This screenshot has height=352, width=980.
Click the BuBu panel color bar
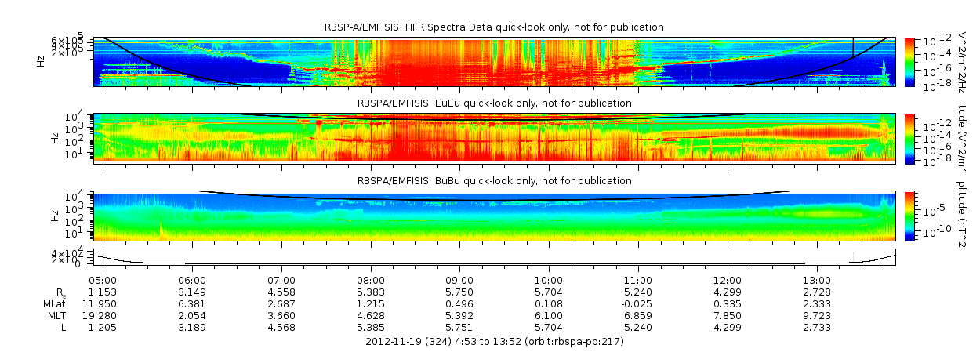909,216
